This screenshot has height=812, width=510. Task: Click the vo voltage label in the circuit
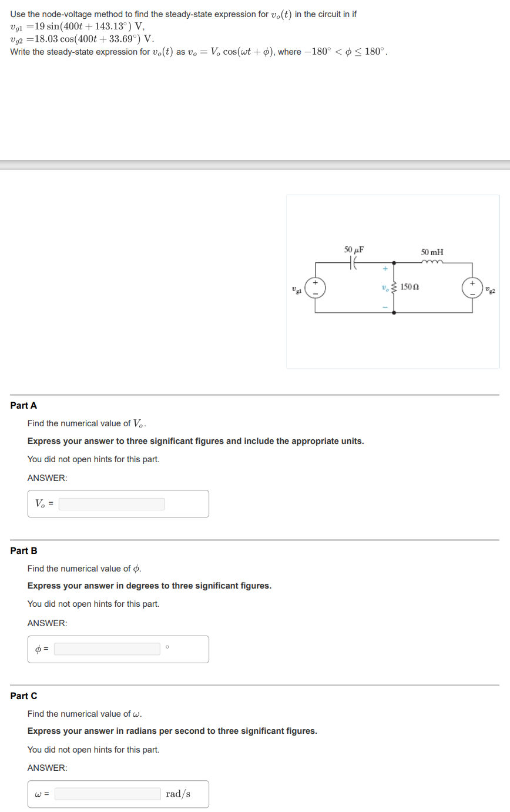384,288
